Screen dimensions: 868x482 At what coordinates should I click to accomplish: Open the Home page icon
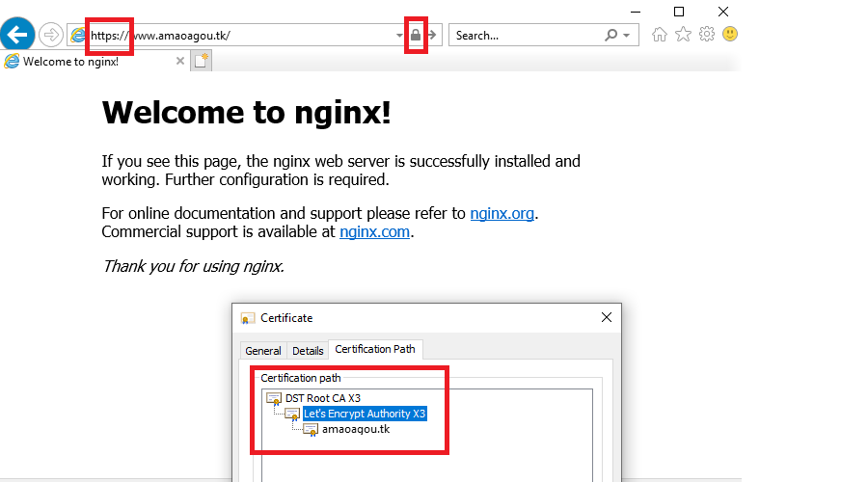pos(660,35)
